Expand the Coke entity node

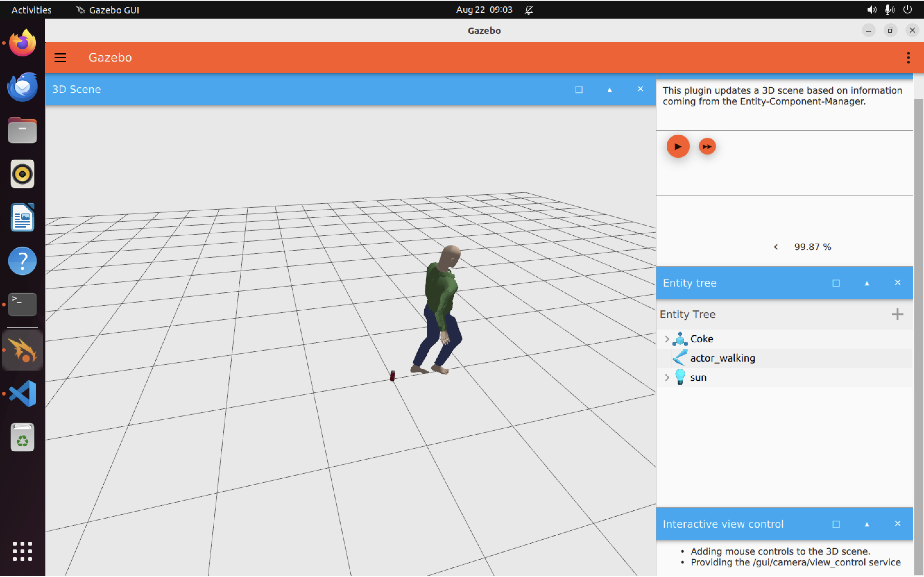point(667,339)
